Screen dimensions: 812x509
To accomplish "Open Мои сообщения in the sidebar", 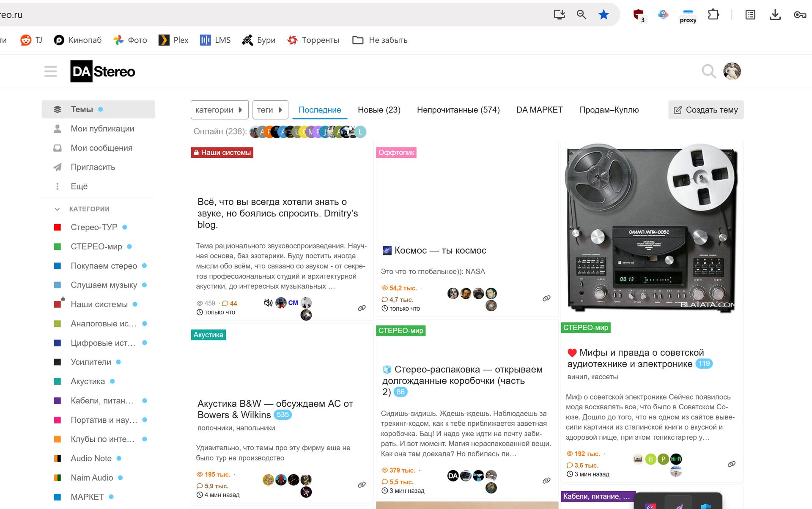I will (101, 148).
